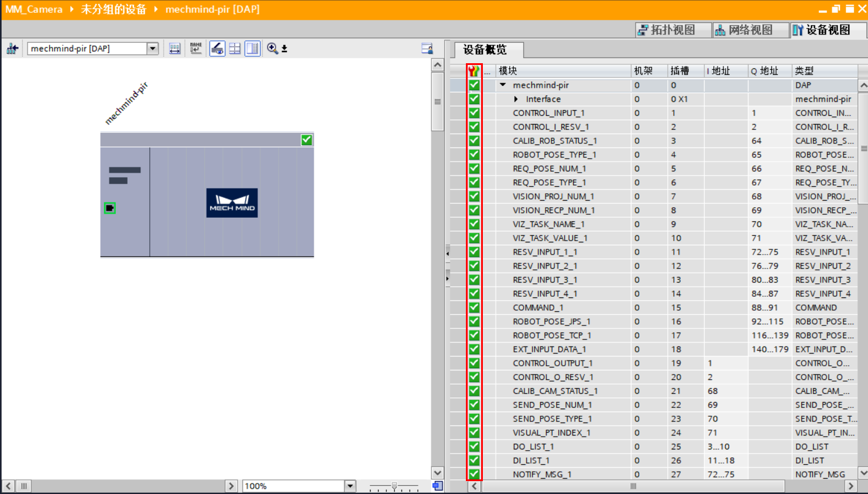Click the 未分组的设备 breadcrumb
The width and height of the screenshot is (868, 494).
114,9
